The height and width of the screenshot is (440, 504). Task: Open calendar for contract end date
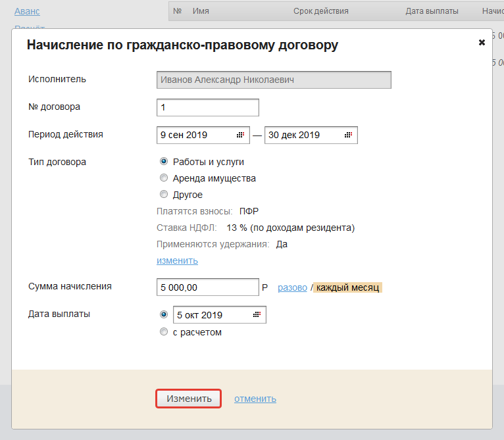tap(348, 135)
